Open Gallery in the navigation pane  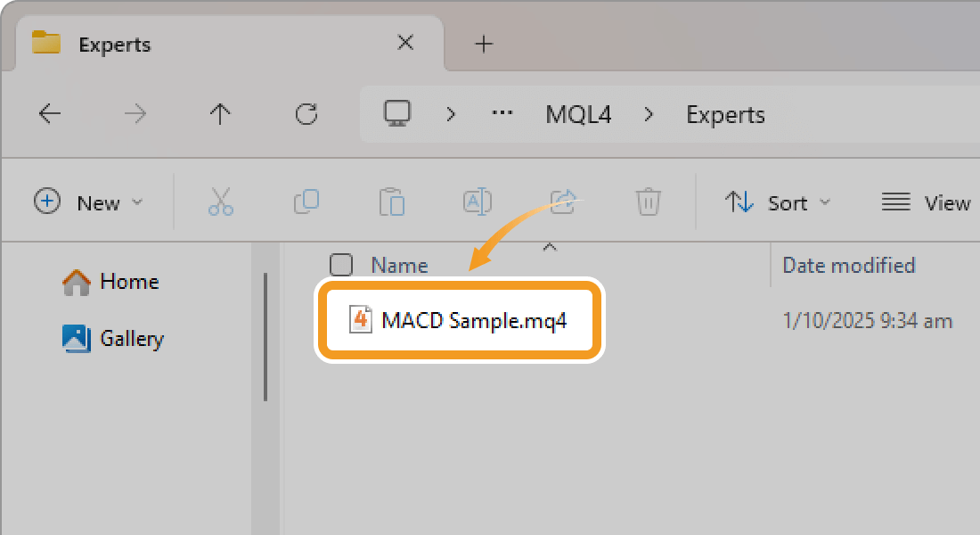click(114, 339)
